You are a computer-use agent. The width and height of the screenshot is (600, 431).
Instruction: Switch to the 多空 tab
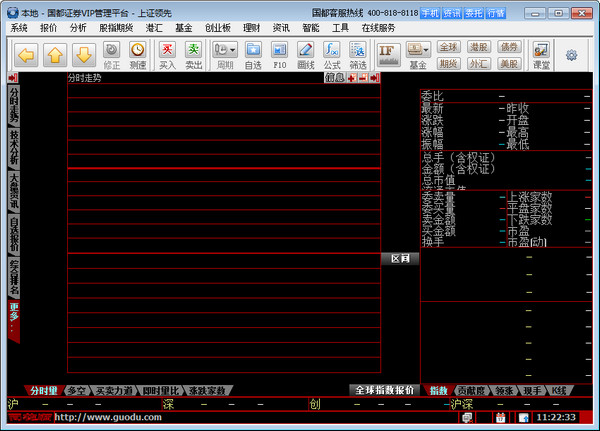(x=77, y=390)
